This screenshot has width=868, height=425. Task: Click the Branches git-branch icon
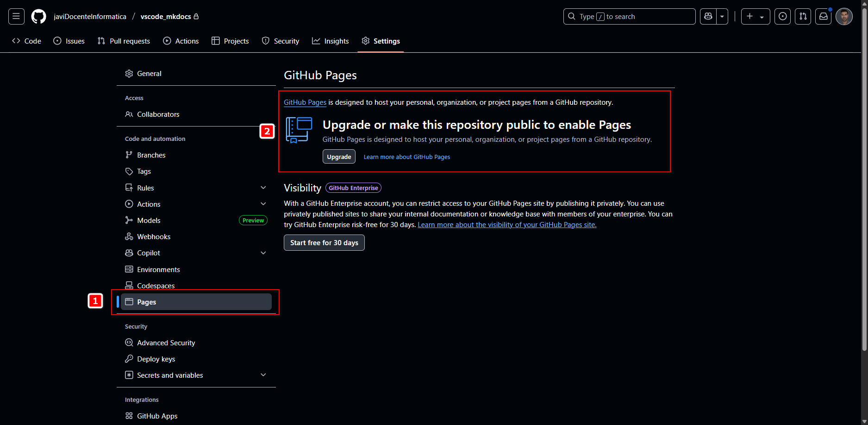tap(129, 155)
